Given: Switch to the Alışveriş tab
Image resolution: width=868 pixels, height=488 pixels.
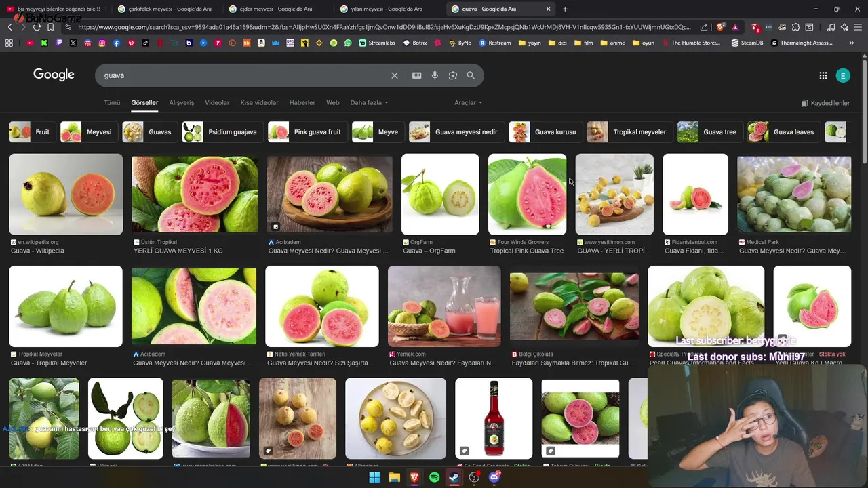Looking at the screenshot, I should click(x=182, y=102).
